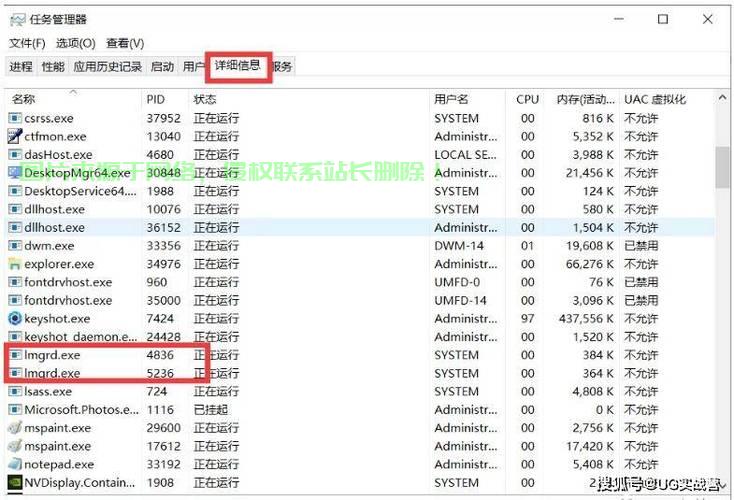The height and width of the screenshot is (500, 734).
Task: Click the DesktopMgr64.exe monitor icon
Action: [x=15, y=173]
